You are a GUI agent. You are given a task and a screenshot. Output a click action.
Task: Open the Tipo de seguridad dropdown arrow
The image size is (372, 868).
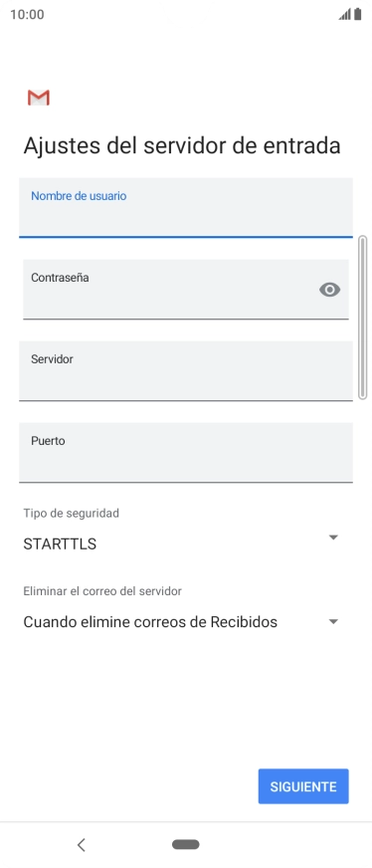333,538
